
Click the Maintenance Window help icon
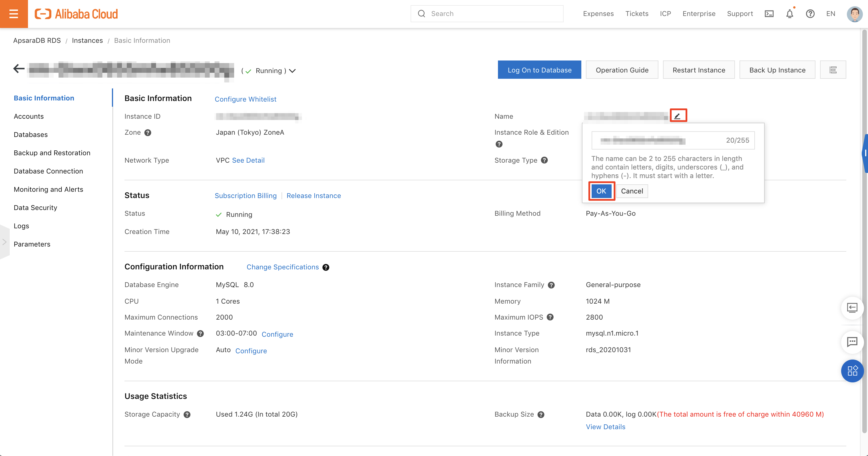200,333
